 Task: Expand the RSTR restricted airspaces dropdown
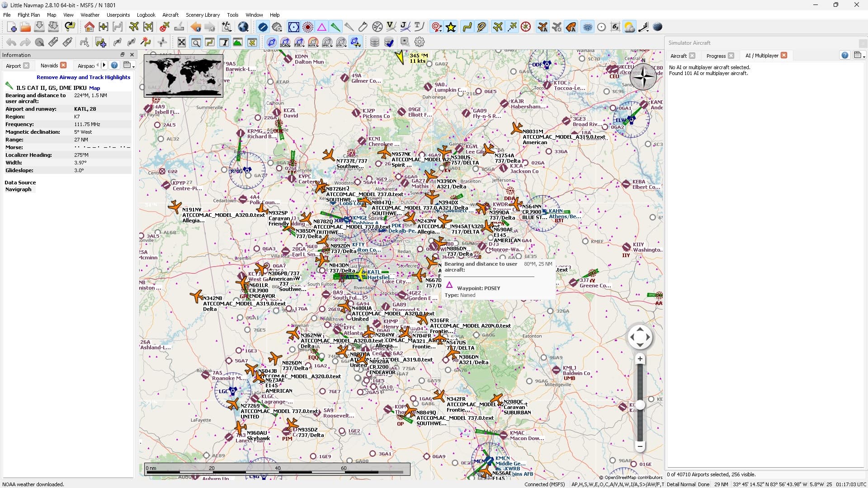[313, 42]
